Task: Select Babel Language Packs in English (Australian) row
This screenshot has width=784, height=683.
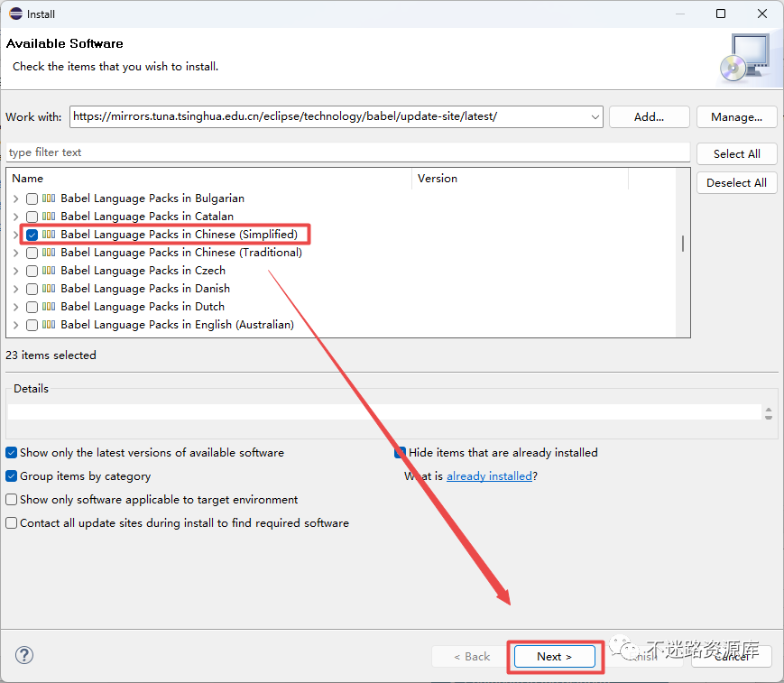Action: 178,325
